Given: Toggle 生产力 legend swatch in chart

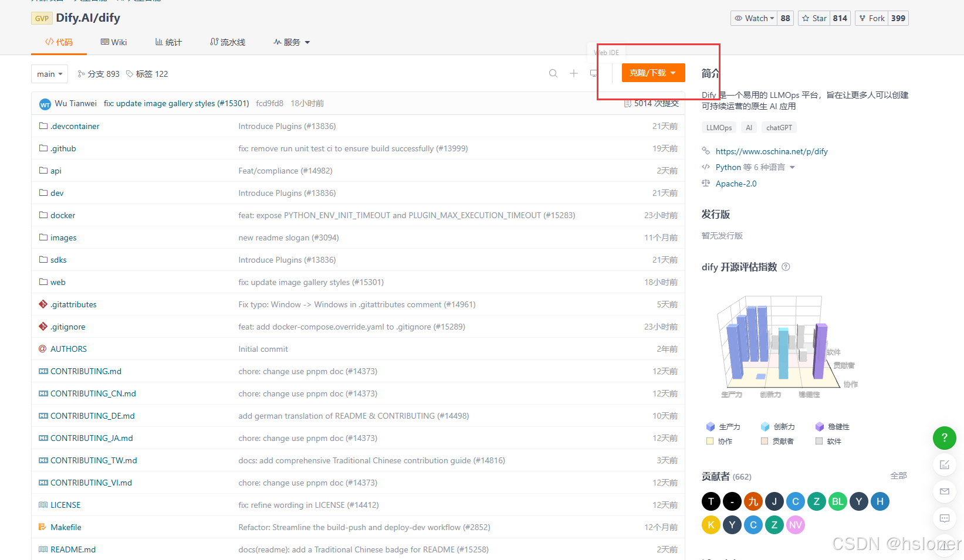Looking at the screenshot, I should tap(711, 427).
